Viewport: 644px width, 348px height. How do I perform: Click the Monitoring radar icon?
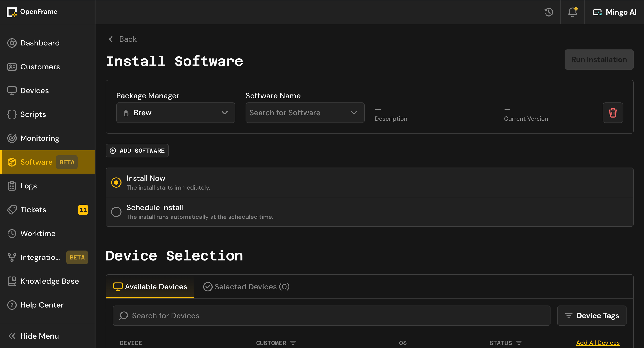tap(12, 138)
